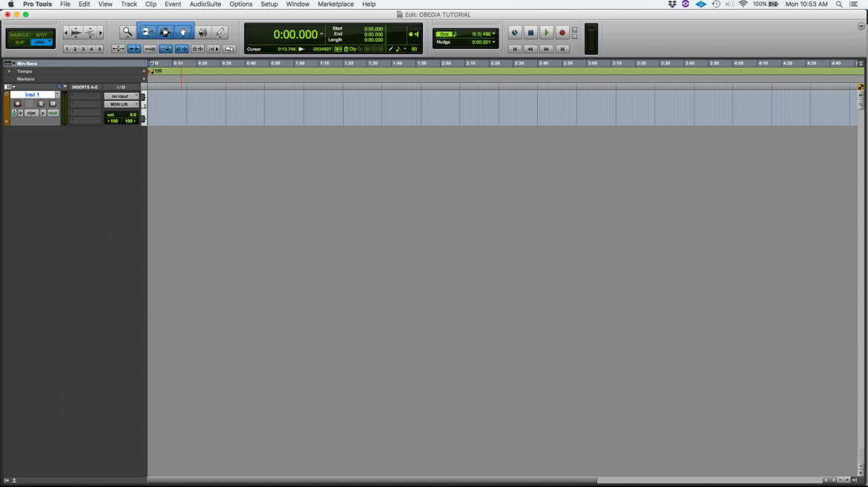The image size is (868, 487).
Task: Open the AudioSuite menu
Action: (x=205, y=4)
